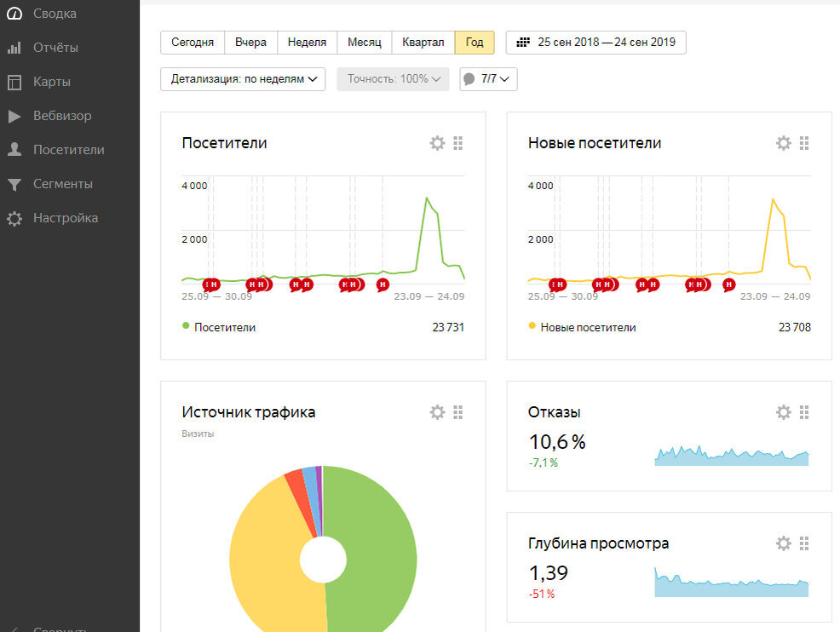This screenshot has width=840, height=632.
Task: Expand the Точность: 100% dropdown
Action: 393,79
